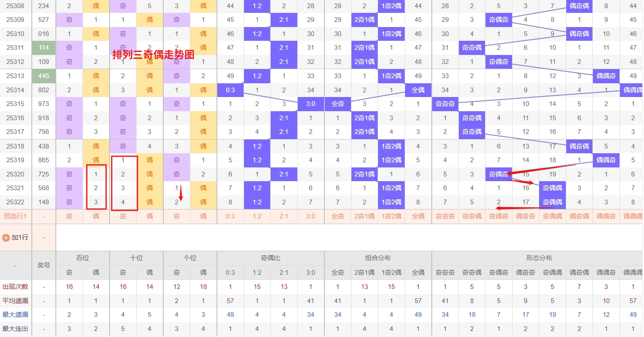644x337 pixels.
Task: Click the green highlighted number 445
Action: pyautogui.click(x=44, y=76)
